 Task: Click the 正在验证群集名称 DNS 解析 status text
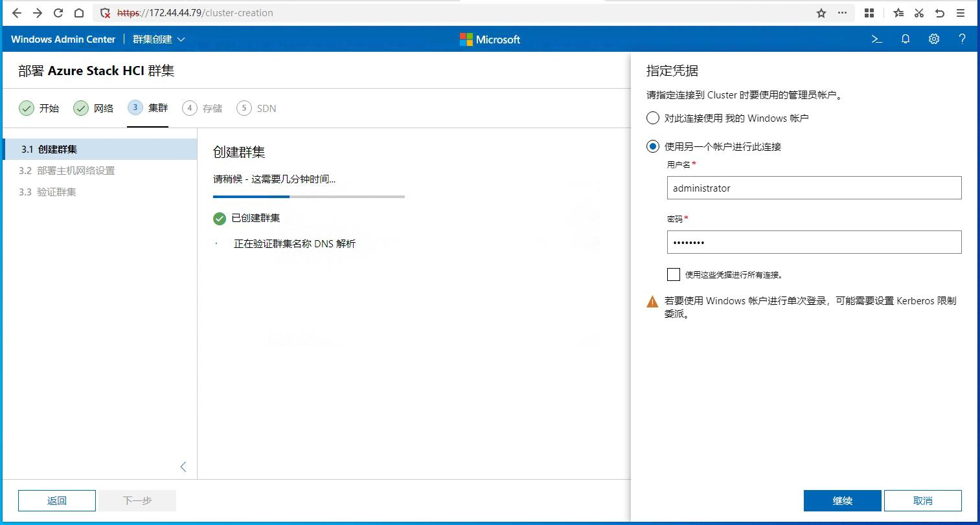[x=295, y=244]
